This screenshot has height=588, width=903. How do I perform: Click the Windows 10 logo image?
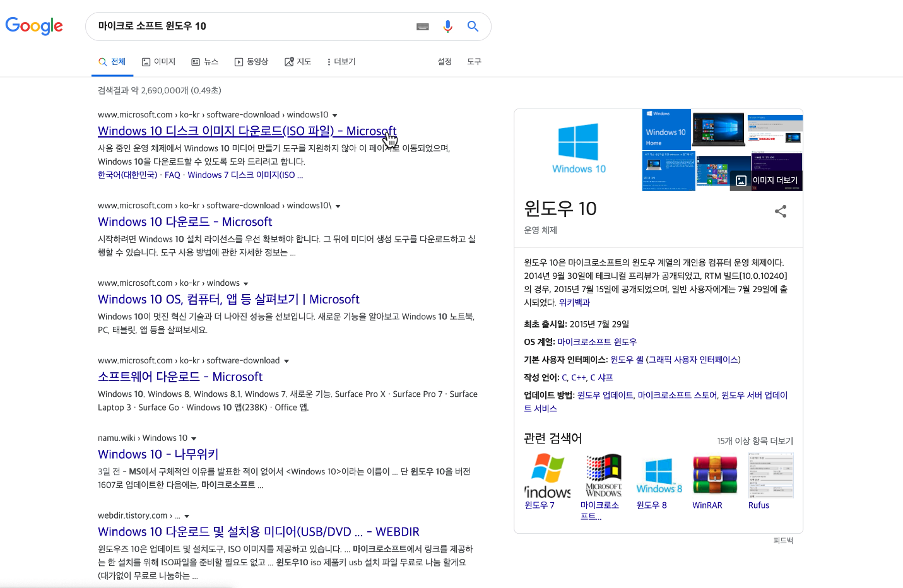[x=578, y=149]
